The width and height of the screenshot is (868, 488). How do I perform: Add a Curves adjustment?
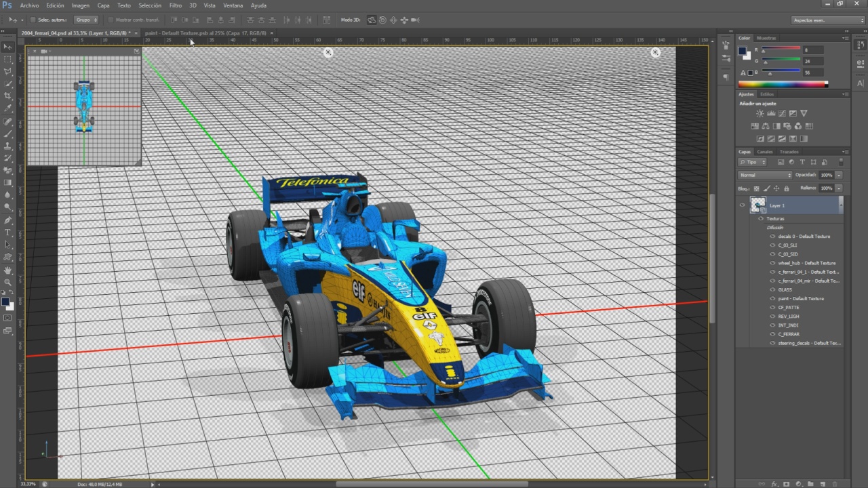(x=782, y=113)
